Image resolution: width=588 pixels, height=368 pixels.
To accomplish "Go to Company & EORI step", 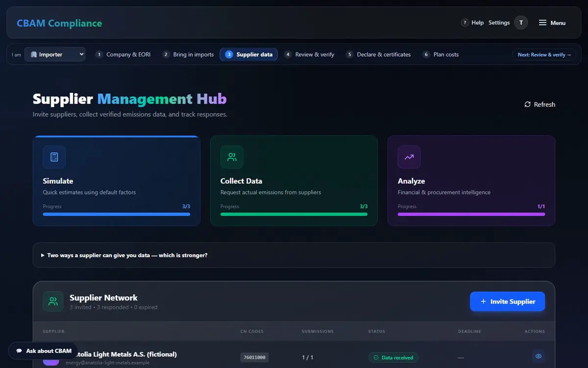I will pyautogui.click(x=123, y=54).
